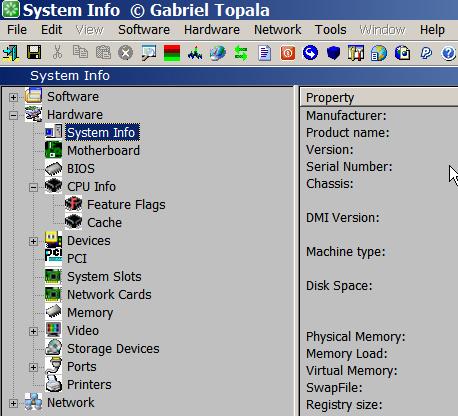
Task: Open help via blue question mark icon
Action: [448, 53]
